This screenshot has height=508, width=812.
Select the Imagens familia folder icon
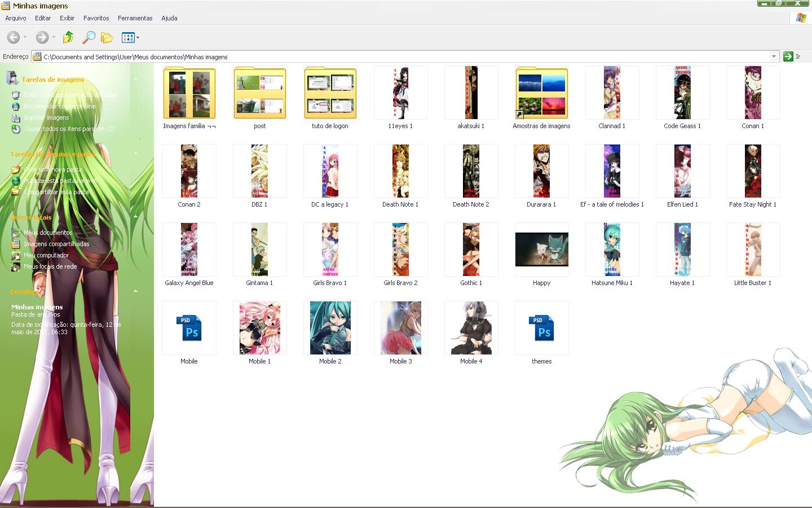(x=189, y=93)
